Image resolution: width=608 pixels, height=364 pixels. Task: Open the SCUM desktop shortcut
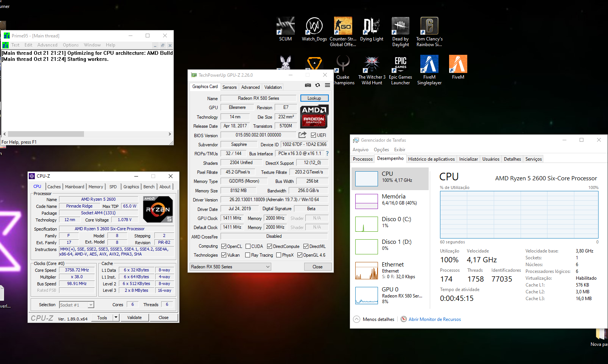pos(285,29)
